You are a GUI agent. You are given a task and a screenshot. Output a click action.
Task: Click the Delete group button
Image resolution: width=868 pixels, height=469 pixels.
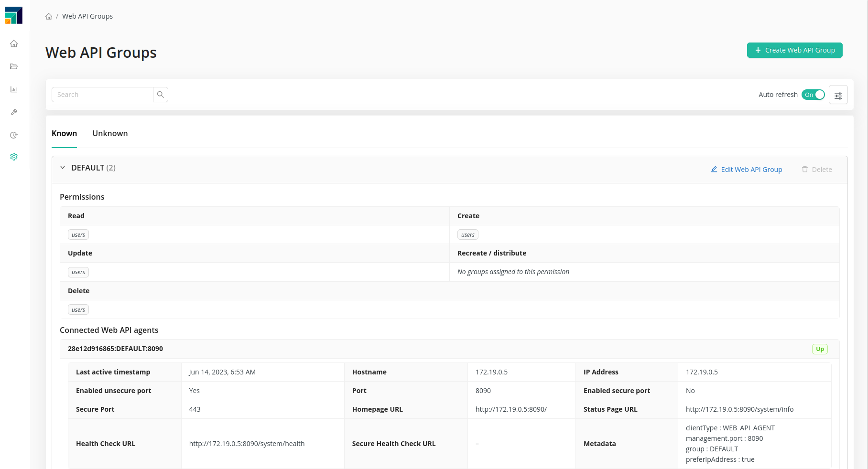(817, 170)
